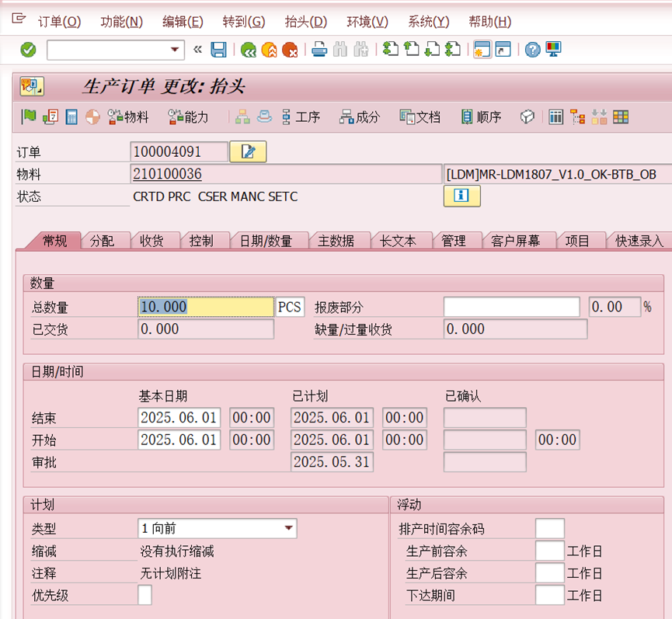Click the greyed hierarchy structure icon
Image resolution: width=672 pixels, height=619 pixels.
pyautogui.click(x=242, y=116)
